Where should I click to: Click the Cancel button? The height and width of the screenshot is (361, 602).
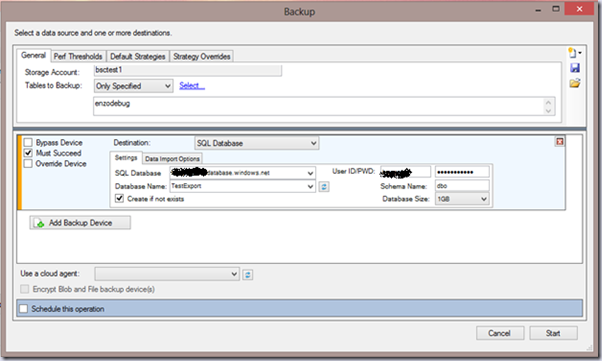click(499, 333)
